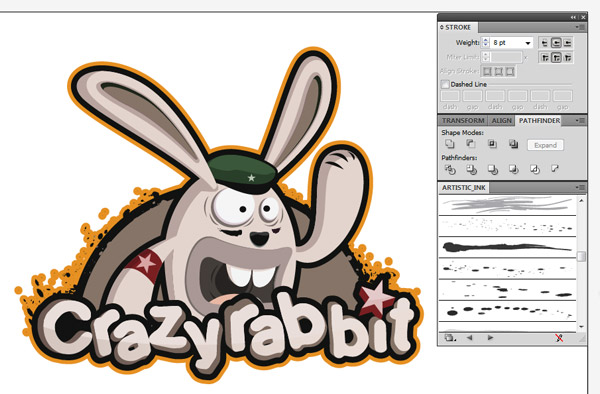The width and height of the screenshot is (600, 394).
Task: Select the Pathfinder tab
Action: (x=539, y=120)
